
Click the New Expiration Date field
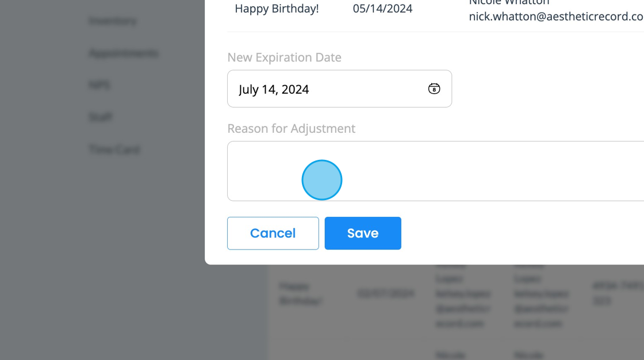click(328, 89)
